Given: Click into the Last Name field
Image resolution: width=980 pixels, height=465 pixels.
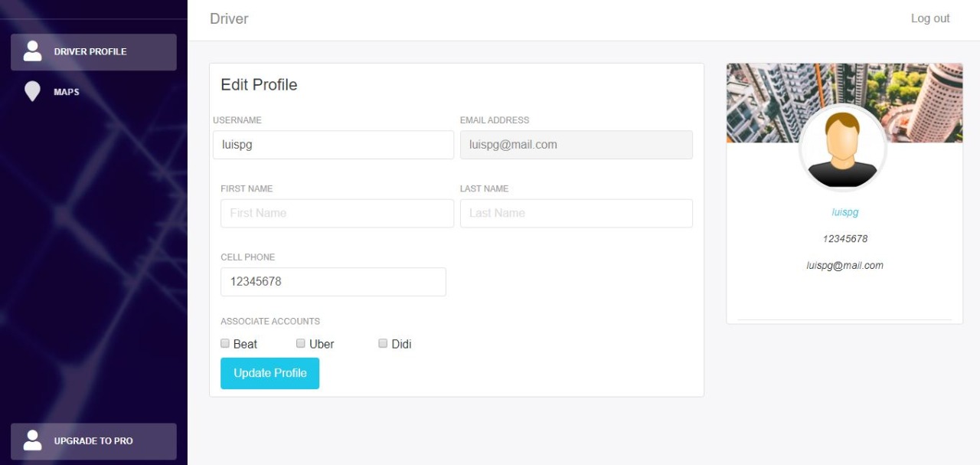Looking at the screenshot, I should (x=577, y=213).
